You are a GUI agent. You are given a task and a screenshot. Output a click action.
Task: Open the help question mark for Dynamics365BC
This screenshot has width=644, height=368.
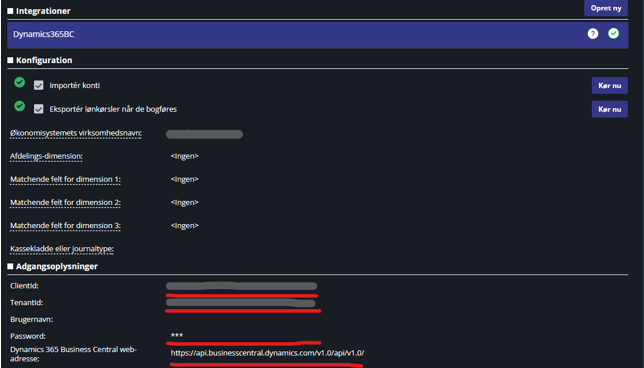[592, 34]
